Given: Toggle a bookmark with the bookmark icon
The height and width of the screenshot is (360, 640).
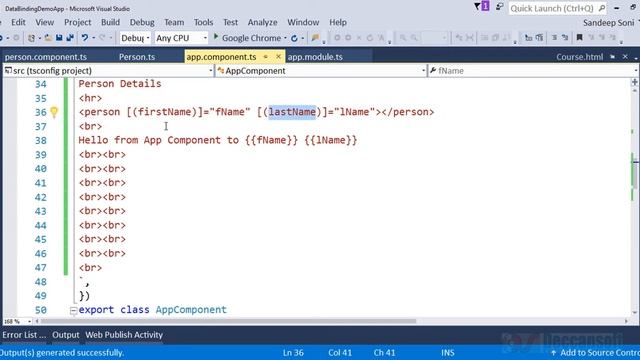Looking at the screenshot, I should point(579,38).
